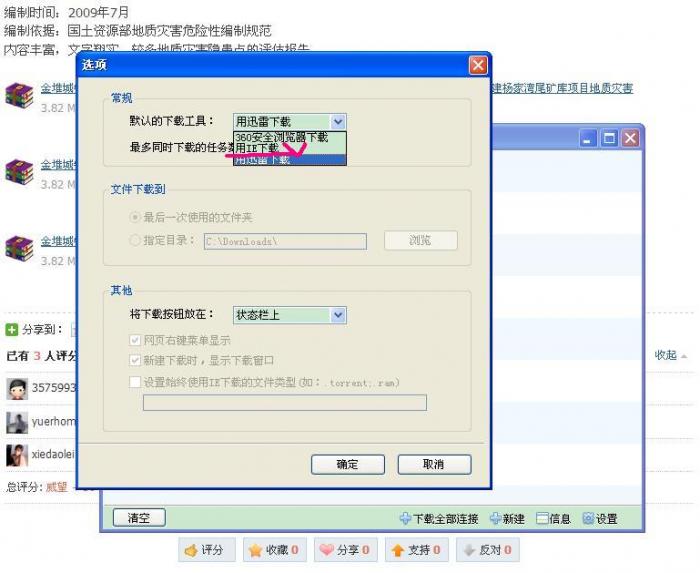Click the third WinRAR archive file icon

pyautogui.click(x=19, y=249)
